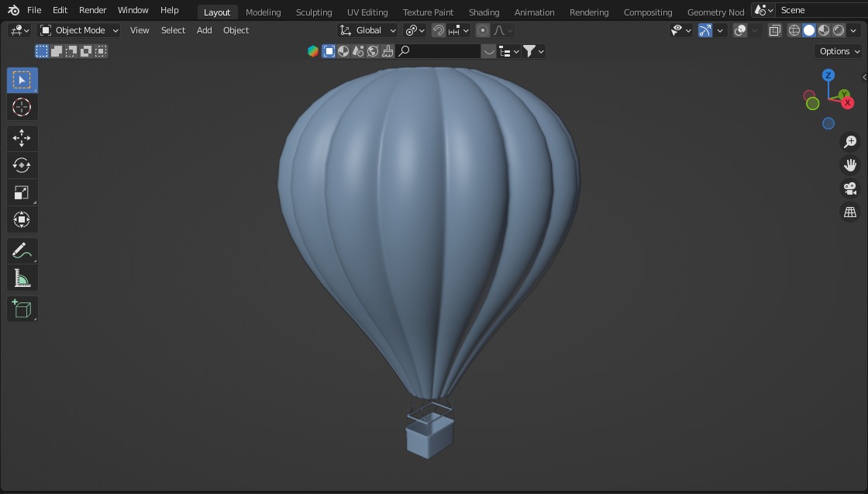Click the hand Pan view icon
This screenshot has height=494, width=868.
click(x=849, y=165)
